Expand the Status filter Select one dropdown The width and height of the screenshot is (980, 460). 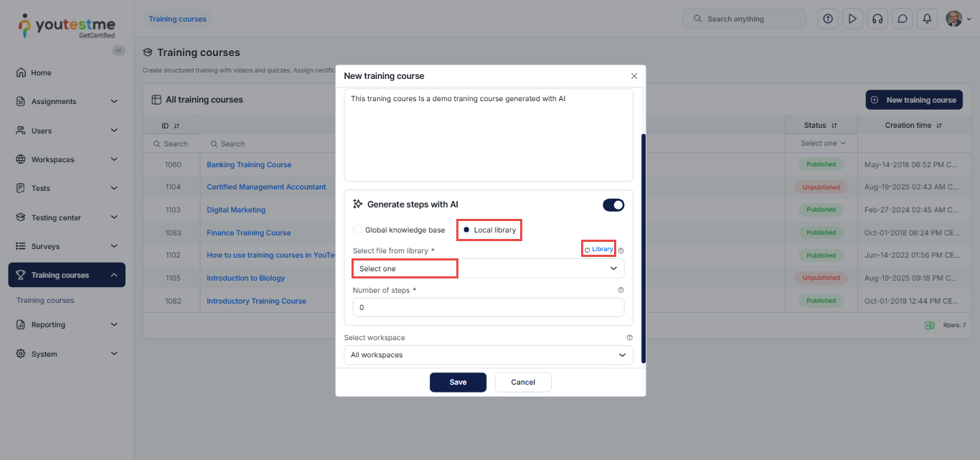pyautogui.click(x=822, y=144)
